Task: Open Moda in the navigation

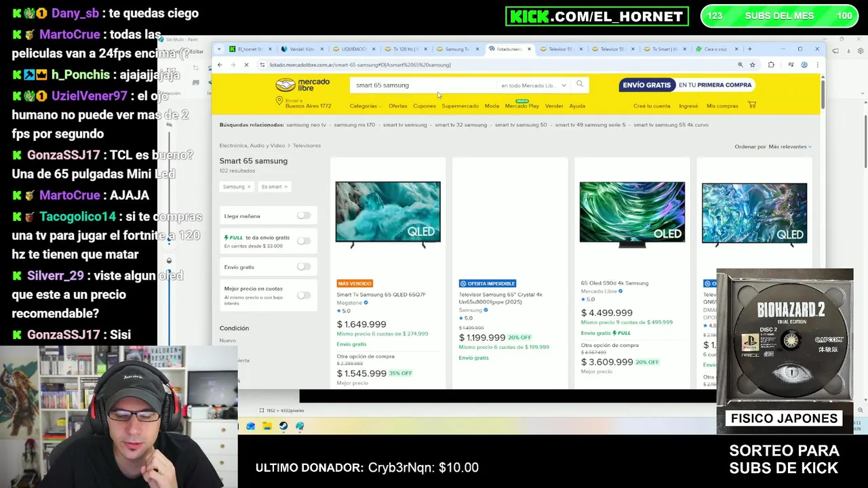Action: tap(492, 106)
